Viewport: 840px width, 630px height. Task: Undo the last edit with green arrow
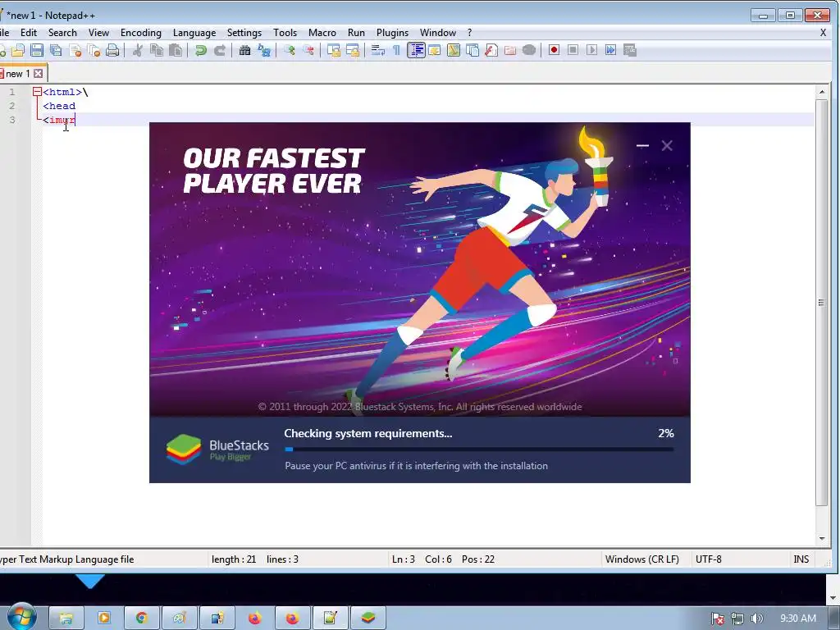[x=201, y=50]
